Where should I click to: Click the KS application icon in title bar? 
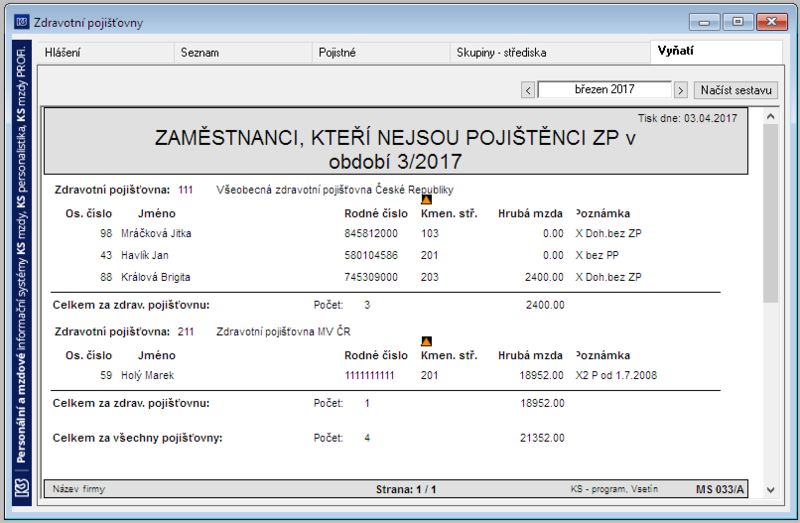click(x=21, y=22)
